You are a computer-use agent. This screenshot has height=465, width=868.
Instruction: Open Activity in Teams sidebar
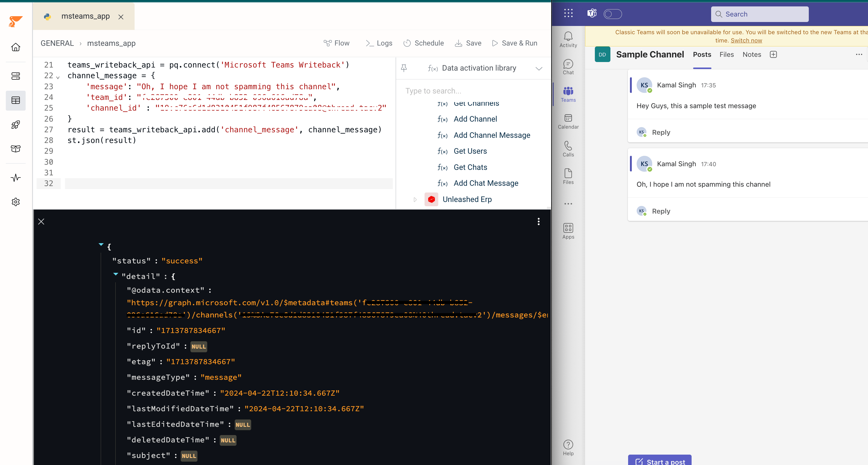(568, 39)
